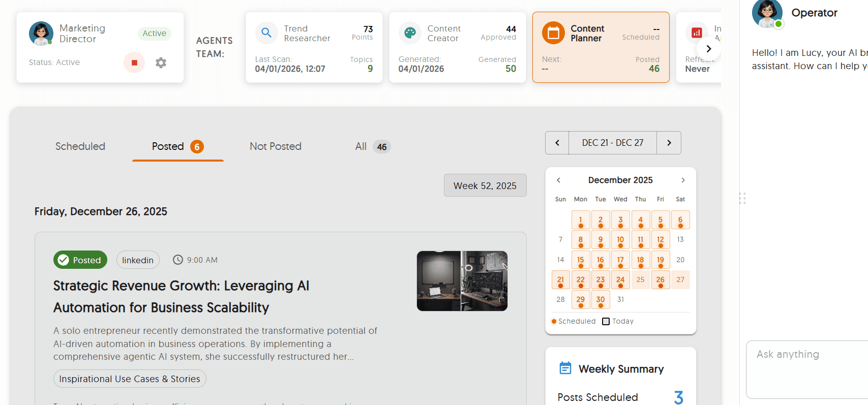Click Posts Scheduled count 3
Viewport: 868px width, 405px height.
(x=678, y=397)
